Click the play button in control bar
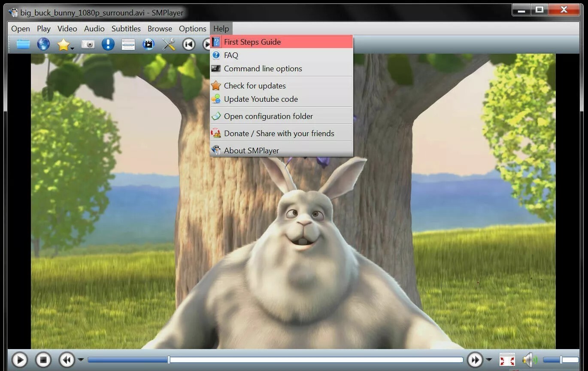Viewport: 588px width, 371px height. pos(19,359)
